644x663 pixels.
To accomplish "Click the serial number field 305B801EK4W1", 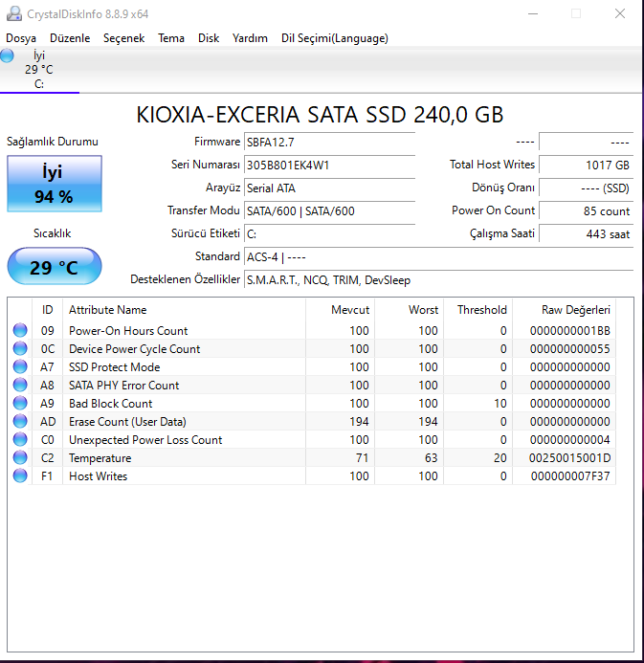I will coord(329,166).
